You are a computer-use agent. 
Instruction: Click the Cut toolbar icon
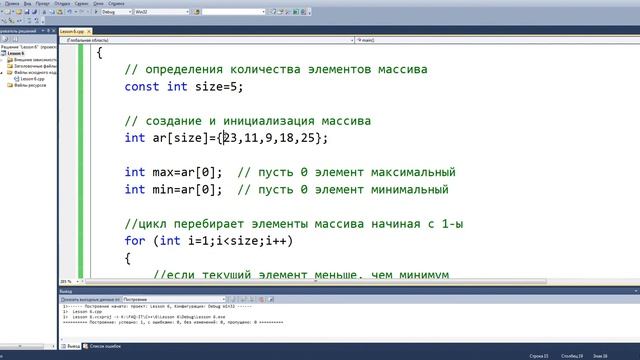click(x=44, y=12)
